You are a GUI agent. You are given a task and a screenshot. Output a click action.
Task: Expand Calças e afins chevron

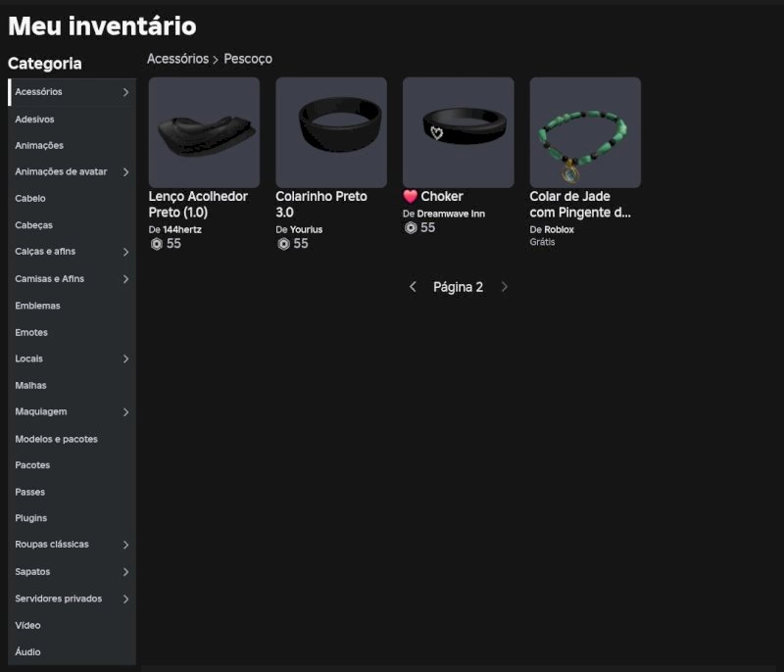[x=125, y=252]
